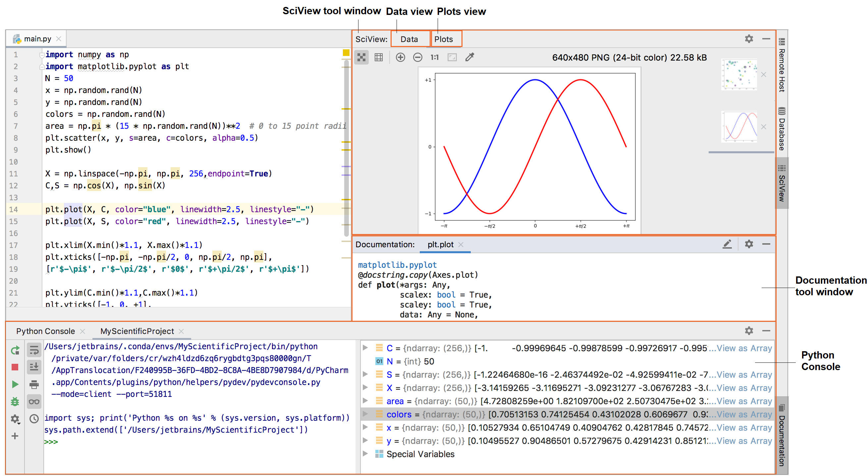Zoom in on the plot image
868x476 pixels.
coord(401,57)
